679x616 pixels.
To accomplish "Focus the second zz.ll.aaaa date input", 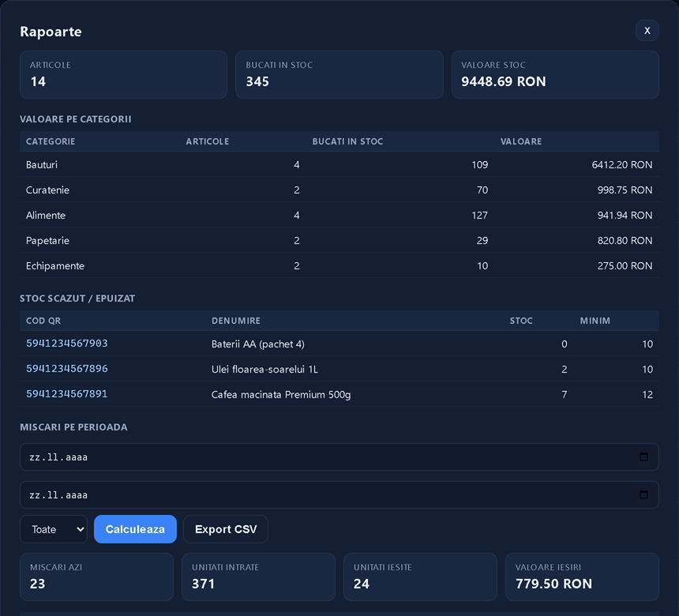I will tap(339, 494).
